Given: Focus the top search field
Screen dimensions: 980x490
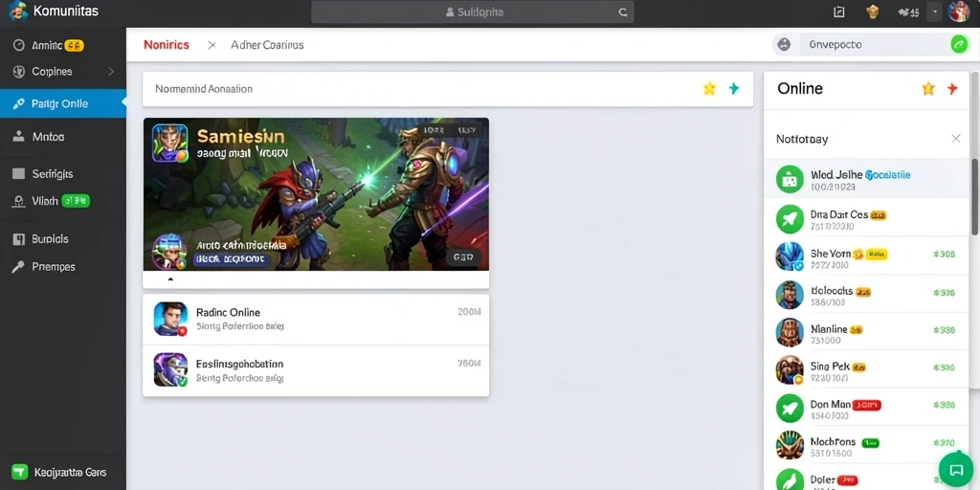Looking at the screenshot, I should point(471,11).
